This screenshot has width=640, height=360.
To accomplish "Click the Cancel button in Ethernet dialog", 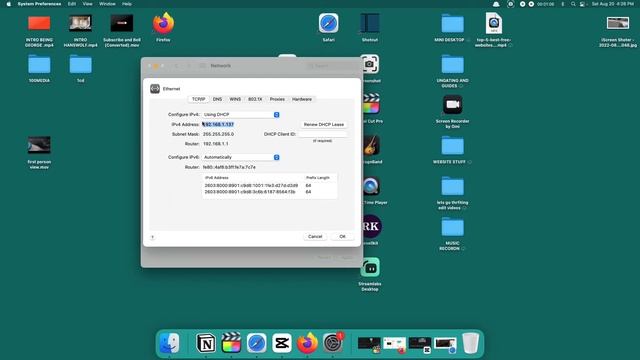I will (315, 237).
